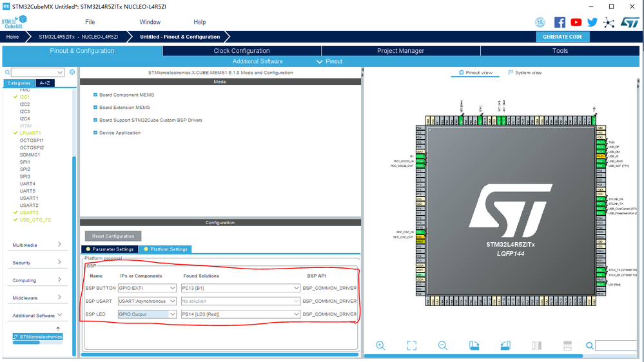
Task: Open BSP USART USART:Asynchronous dropdown
Action: pyautogui.click(x=147, y=301)
